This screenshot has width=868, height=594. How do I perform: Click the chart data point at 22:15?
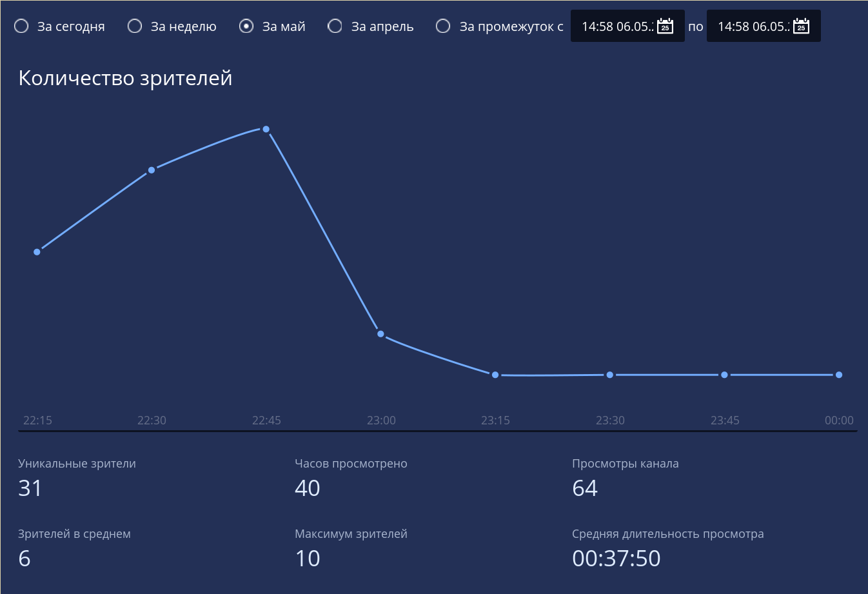click(37, 252)
